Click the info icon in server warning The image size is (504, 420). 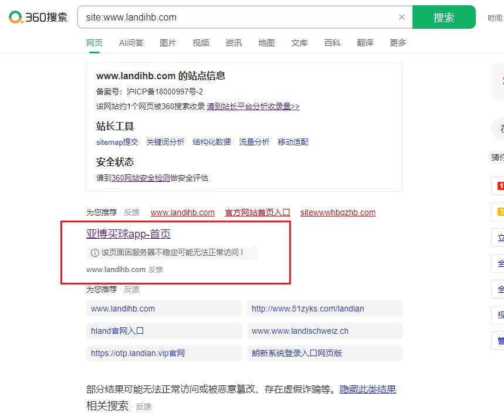tap(95, 253)
